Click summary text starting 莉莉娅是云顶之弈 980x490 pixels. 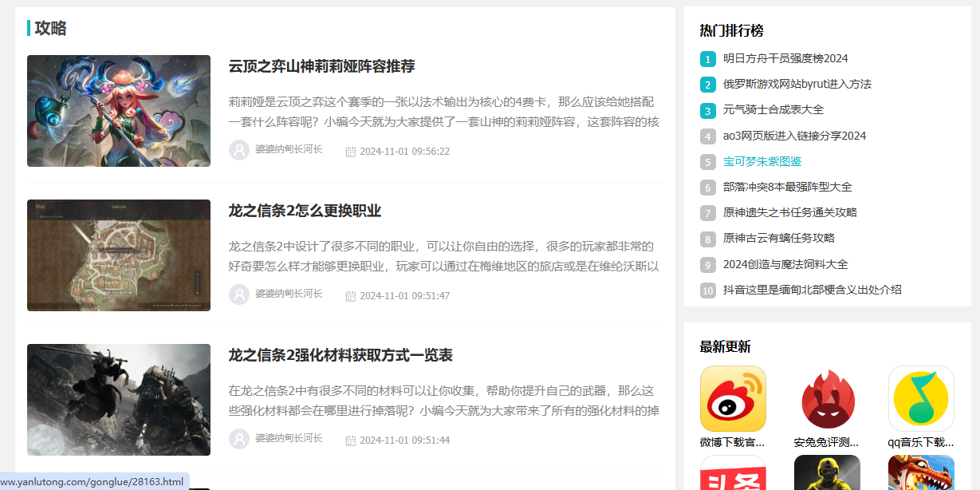pyautogui.click(x=443, y=112)
